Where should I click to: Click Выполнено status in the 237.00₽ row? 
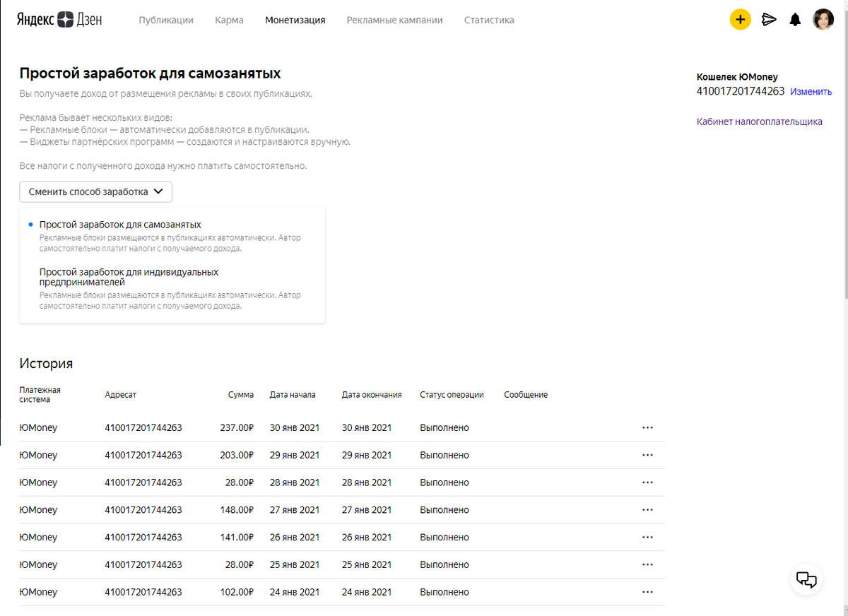click(444, 427)
